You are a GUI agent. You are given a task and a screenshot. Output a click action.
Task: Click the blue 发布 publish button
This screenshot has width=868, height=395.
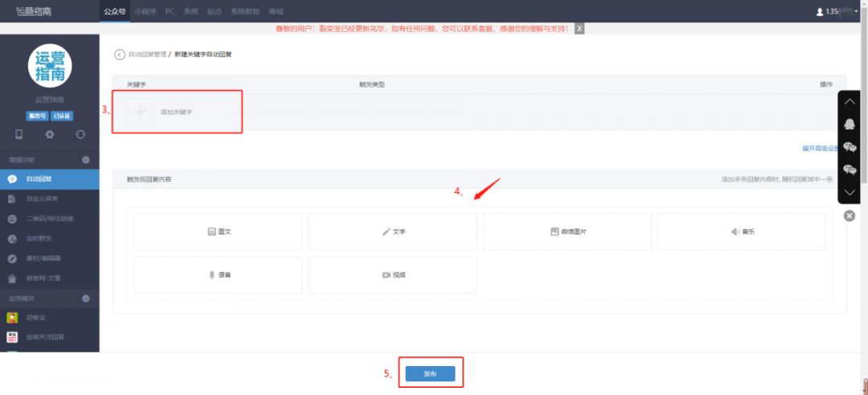pos(430,374)
